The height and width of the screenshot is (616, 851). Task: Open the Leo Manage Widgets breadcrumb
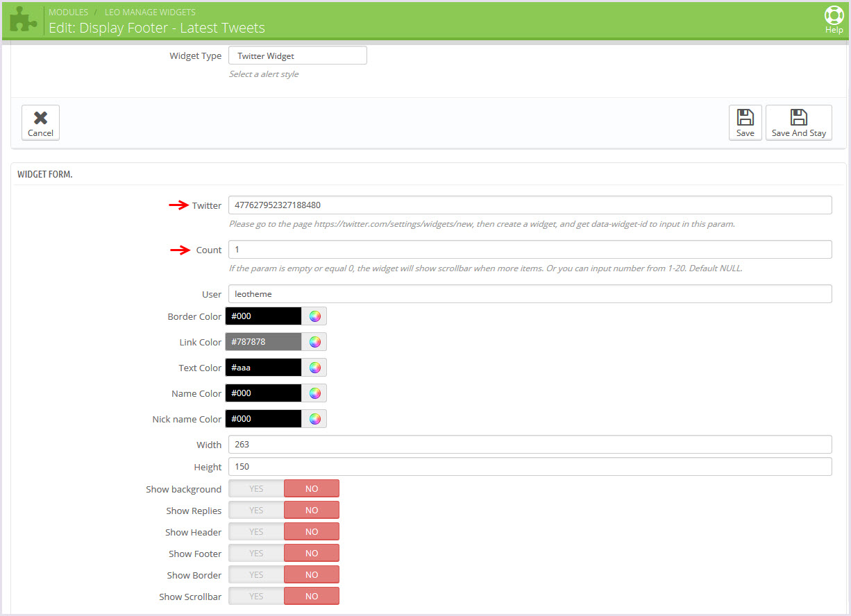coord(150,12)
